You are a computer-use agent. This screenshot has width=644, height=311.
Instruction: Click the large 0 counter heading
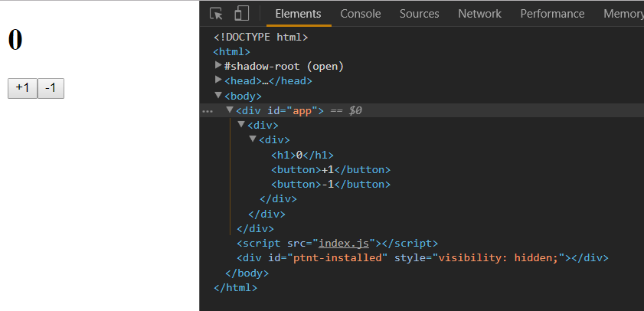tap(15, 40)
